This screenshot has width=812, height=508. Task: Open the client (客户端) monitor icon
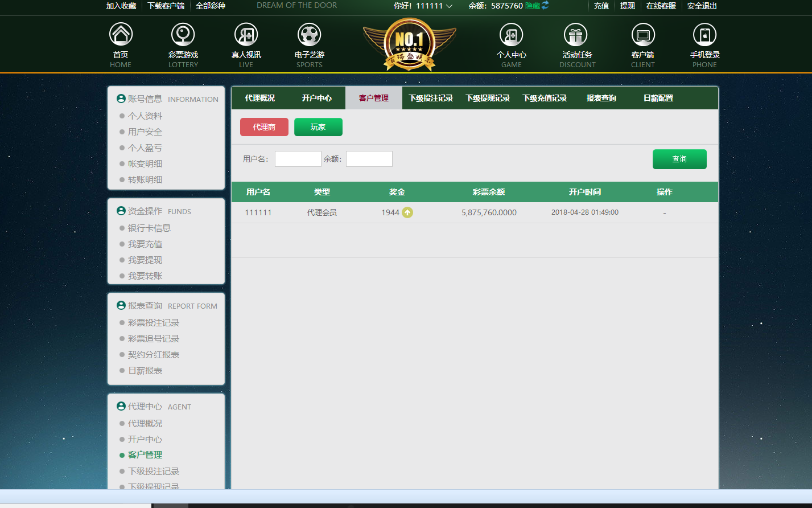[x=643, y=35]
